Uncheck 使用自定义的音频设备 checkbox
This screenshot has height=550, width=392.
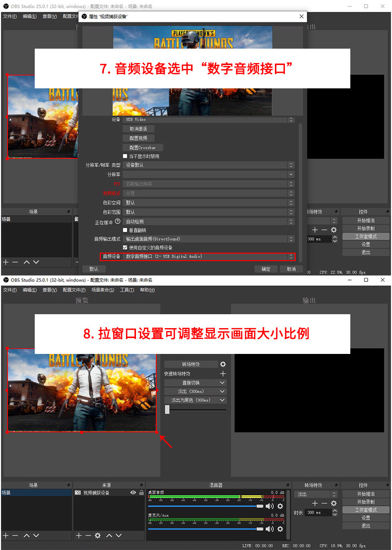point(125,248)
